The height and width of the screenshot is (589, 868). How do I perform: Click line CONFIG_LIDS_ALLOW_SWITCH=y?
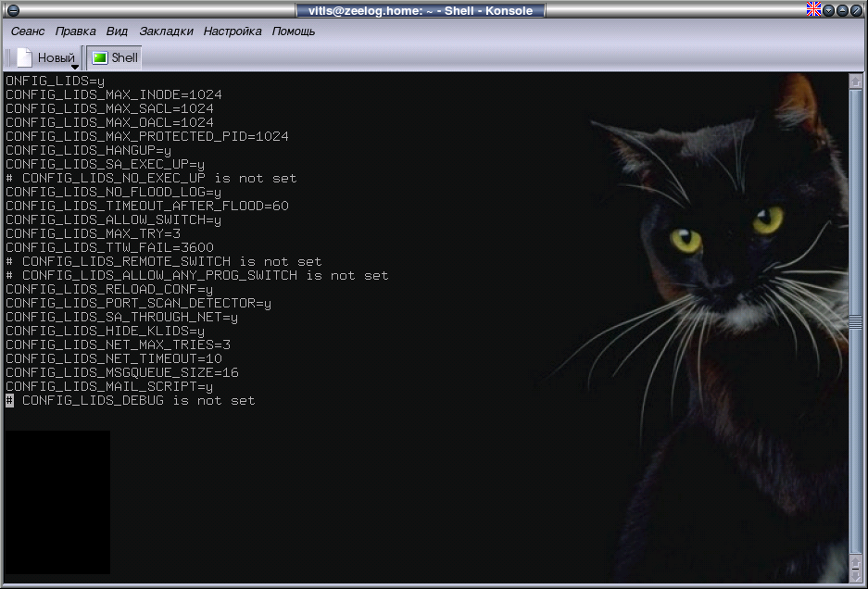[x=114, y=219]
